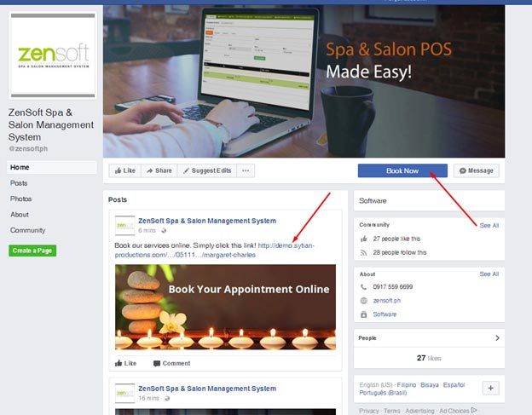Click the 16 mins timestamp

(x=148, y=398)
